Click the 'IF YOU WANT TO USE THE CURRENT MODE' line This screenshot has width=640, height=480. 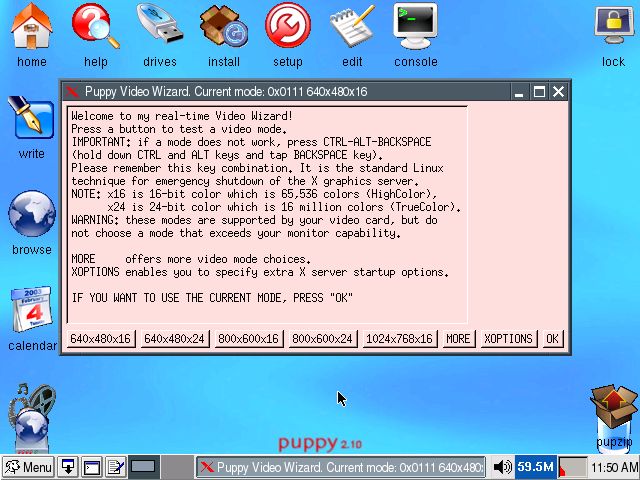pos(212,298)
